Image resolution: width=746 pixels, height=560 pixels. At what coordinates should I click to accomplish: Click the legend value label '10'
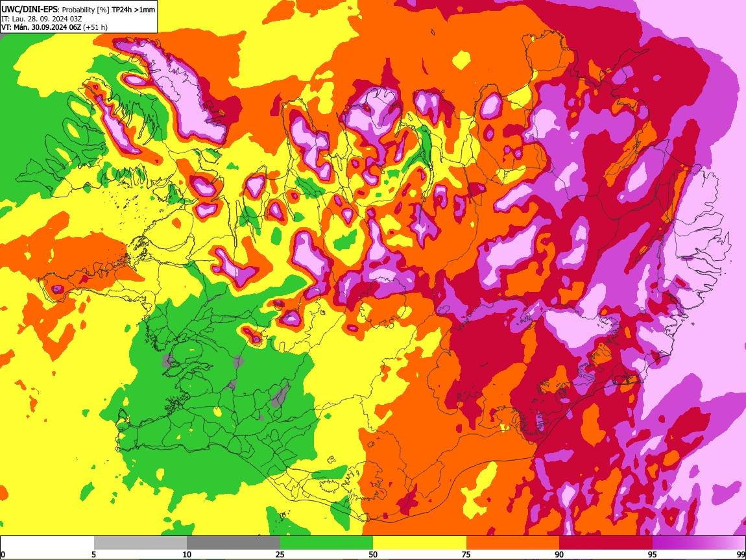(x=187, y=554)
